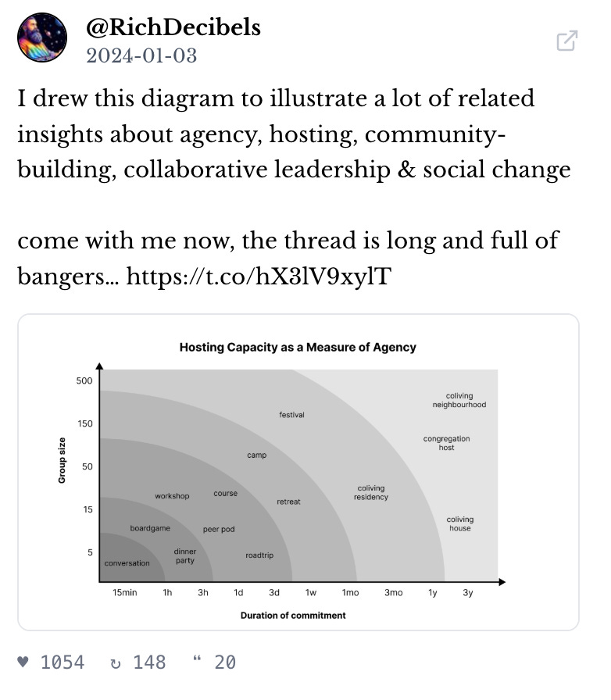Click the 'coliving neighbourhood' label in chart
Viewport: 611px width, 700px height.
[x=459, y=400]
